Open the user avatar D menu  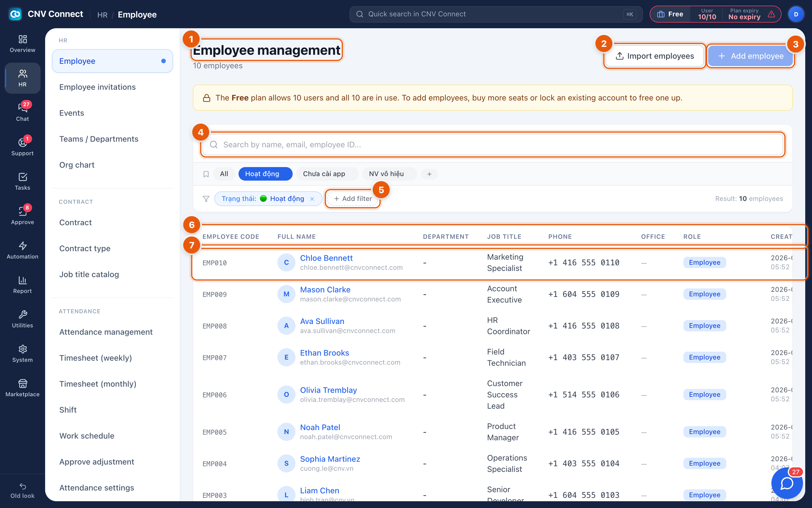click(x=796, y=14)
